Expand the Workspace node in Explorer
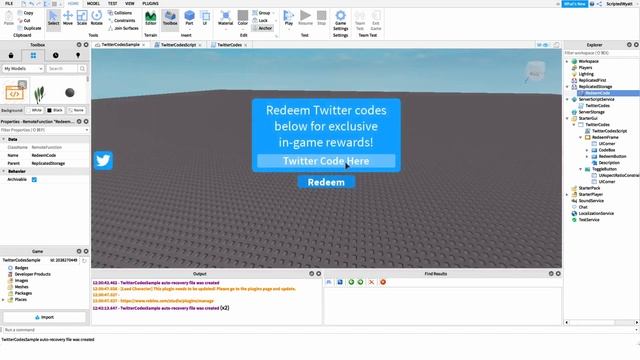This screenshot has width=640, height=360. (x=567, y=61)
